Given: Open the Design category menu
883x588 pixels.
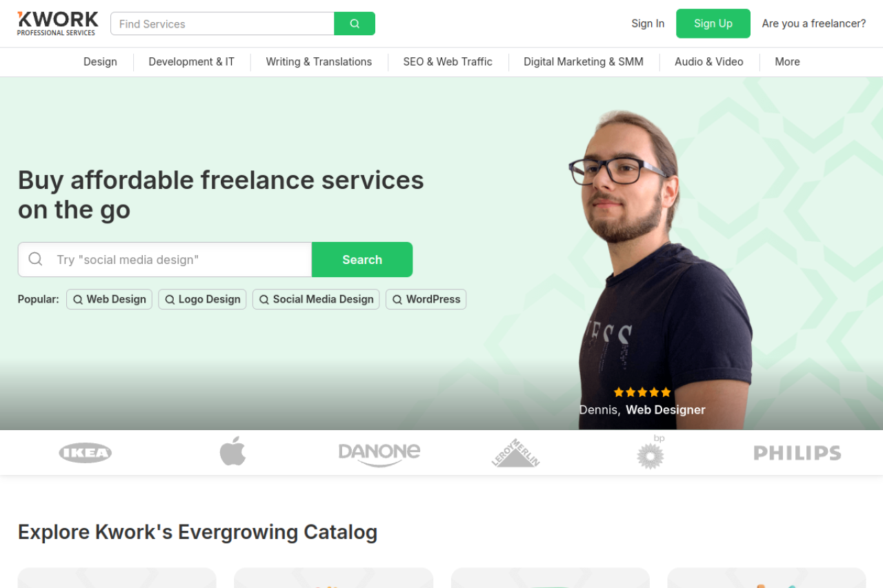Looking at the screenshot, I should click(x=100, y=62).
